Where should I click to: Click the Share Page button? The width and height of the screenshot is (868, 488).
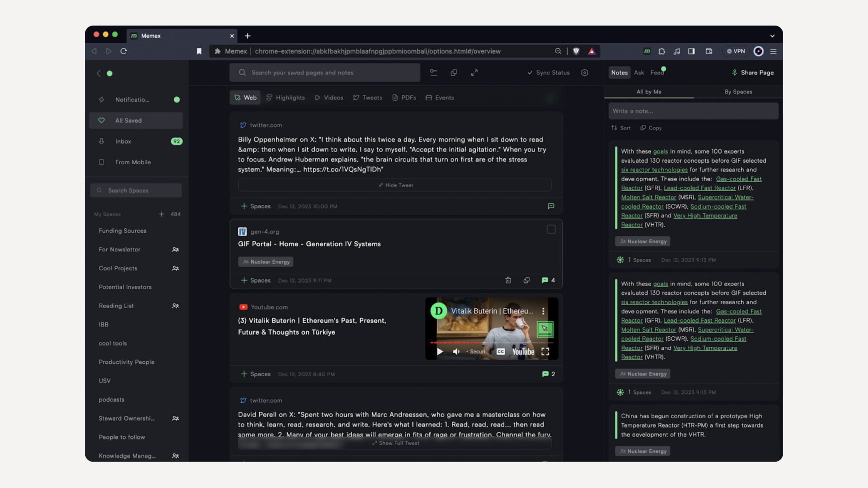click(x=752, y=73)
